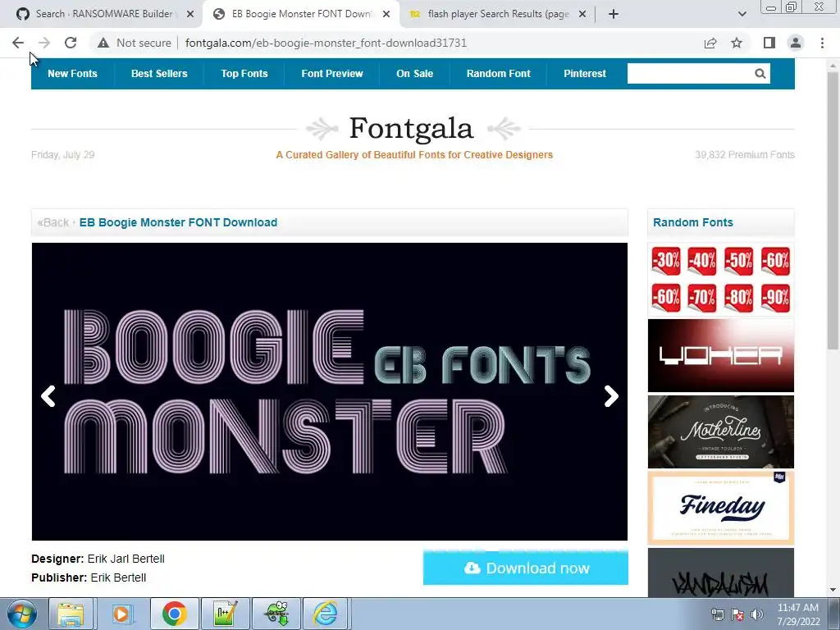Click the Boogie Monster preview image
The image size is (840, 630).
click(x=330, y=391)
